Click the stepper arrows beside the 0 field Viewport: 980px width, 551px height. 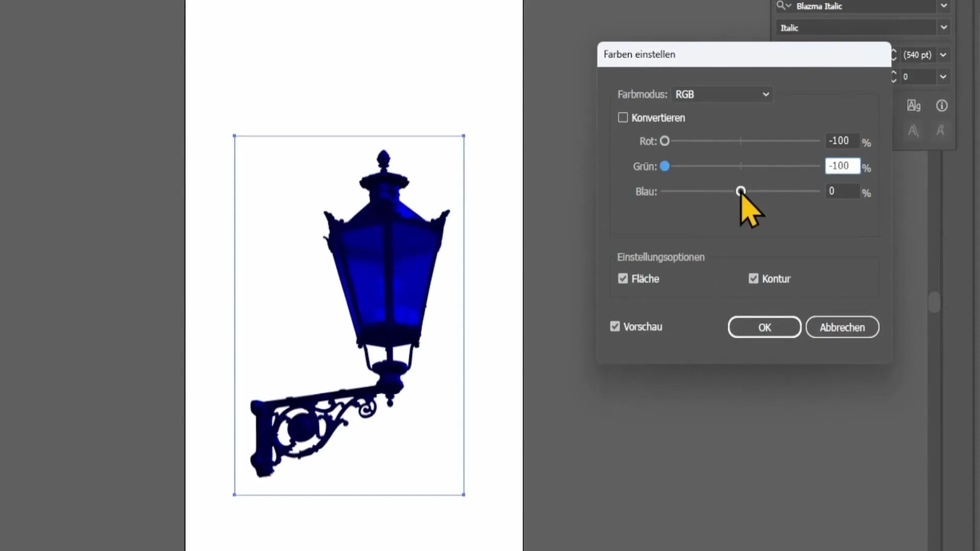[894, 77]
